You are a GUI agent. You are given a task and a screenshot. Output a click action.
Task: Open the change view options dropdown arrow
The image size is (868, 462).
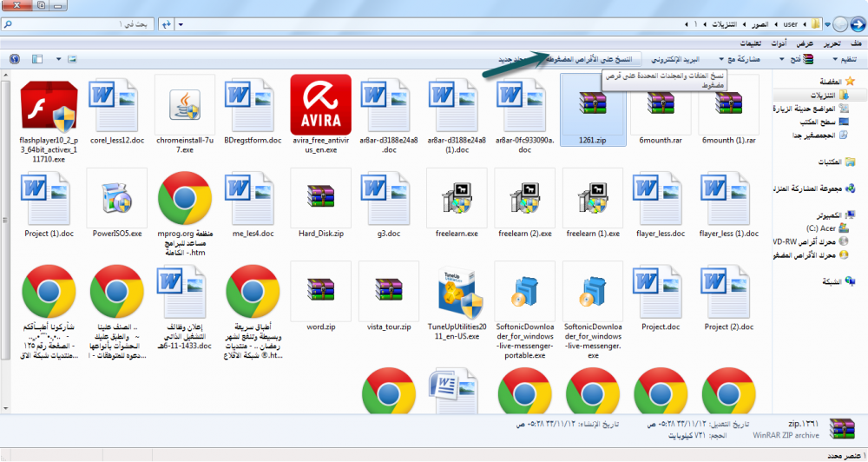(58, 59)
